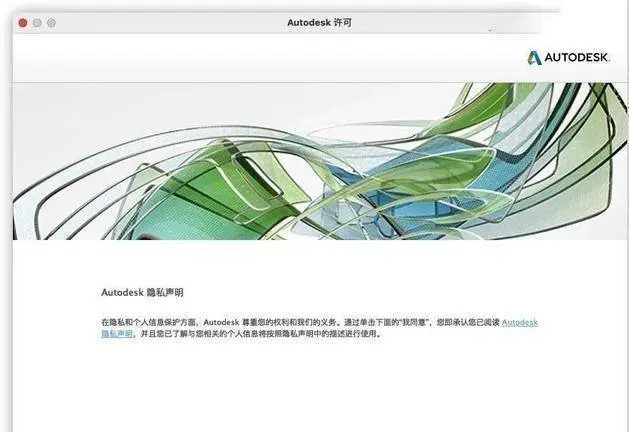
Task: Click the zoom window button
Action: [51, 23]
